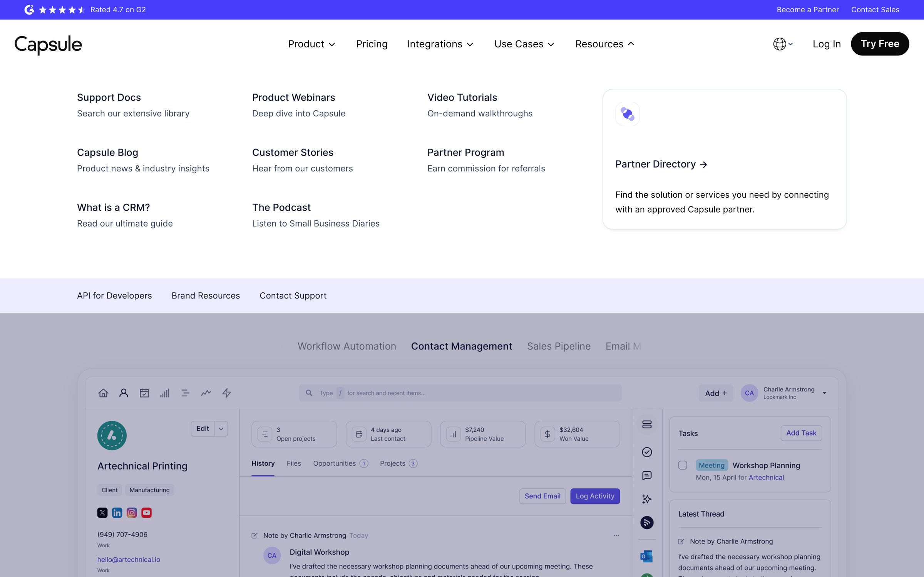This screenshot has width=924, height=577.
Task: Open What is a CRM? guide
Action: click(113, 208)
